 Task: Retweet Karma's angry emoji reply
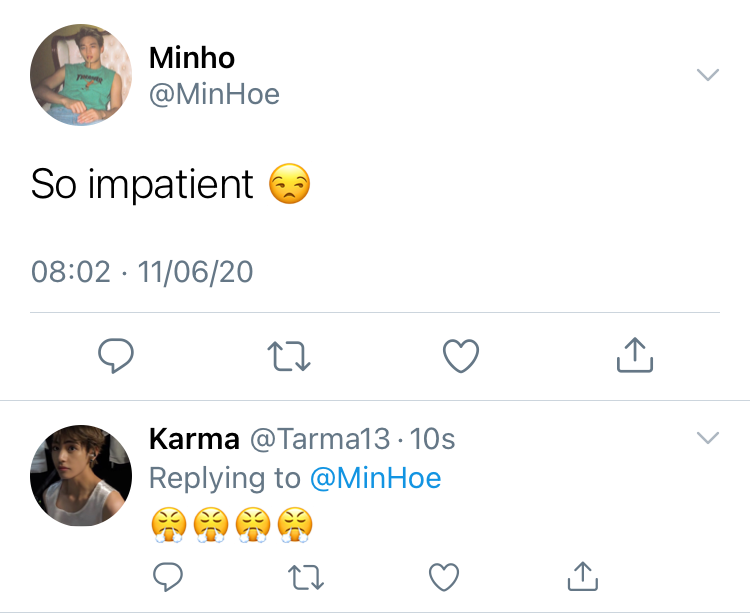coord(306,577)
